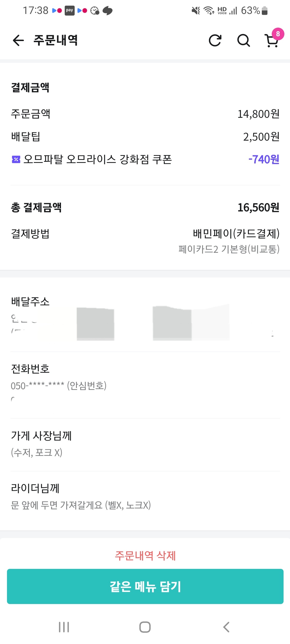290x644 pixels.
Task: Tap the -740원 coupon discount
Action: (x=264, y=159)
